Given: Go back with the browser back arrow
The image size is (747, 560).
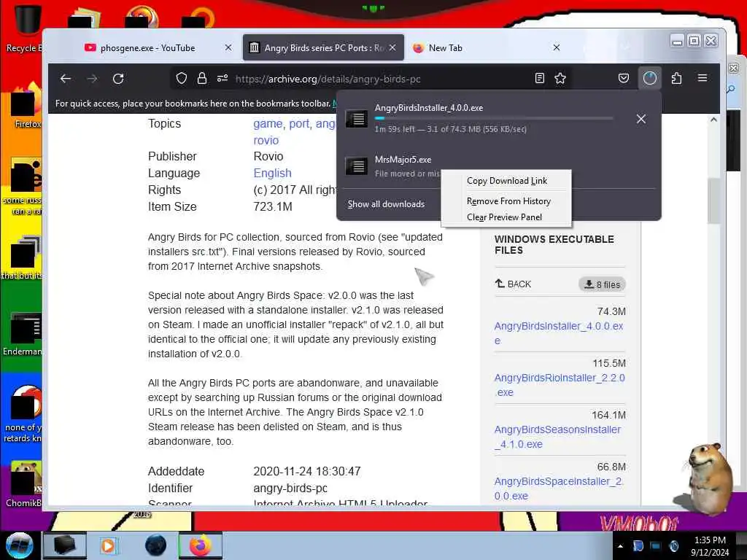Looking at the screenshot, I should pyautogui.click(x=66, y=79).
